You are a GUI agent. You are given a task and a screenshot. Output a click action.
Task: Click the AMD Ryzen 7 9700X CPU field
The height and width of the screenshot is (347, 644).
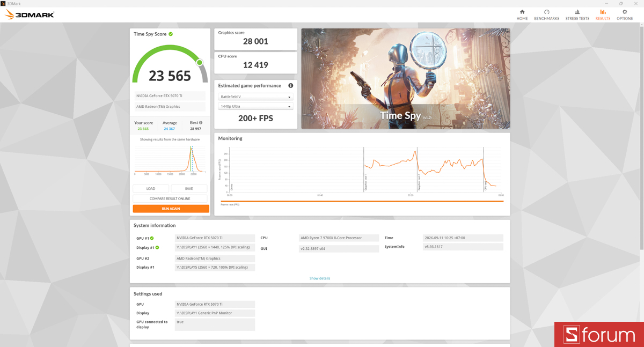point(339,238)
